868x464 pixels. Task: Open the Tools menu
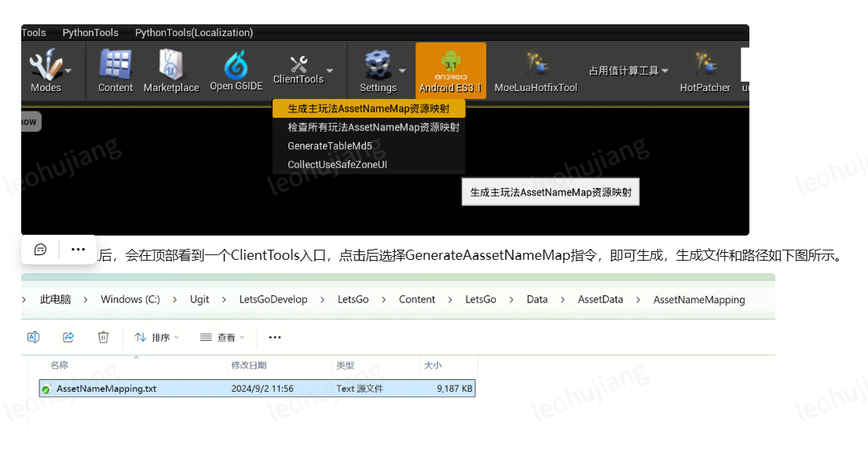pyautogui.click(x=34, y=33)
